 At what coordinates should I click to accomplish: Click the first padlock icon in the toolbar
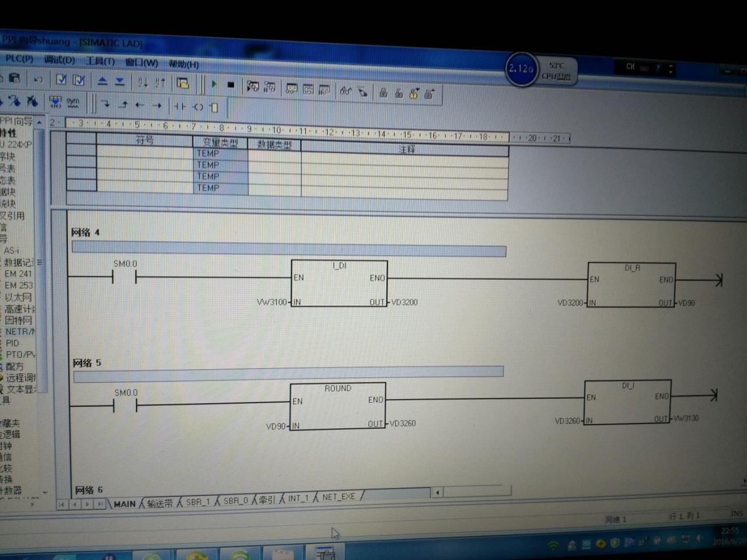point(383,92)
